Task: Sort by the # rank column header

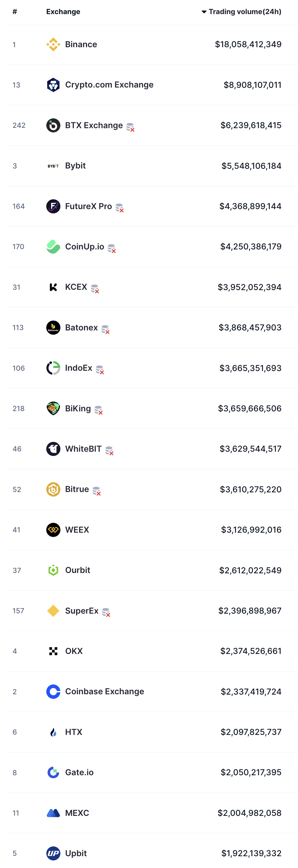Action: click(x=14, y=12)
